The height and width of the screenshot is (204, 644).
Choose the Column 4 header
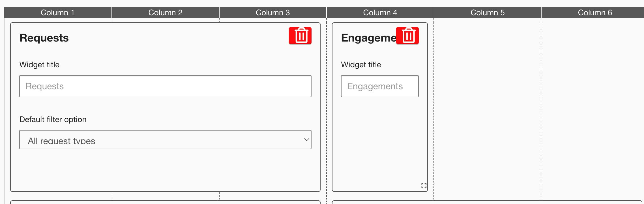click(380, 13)
